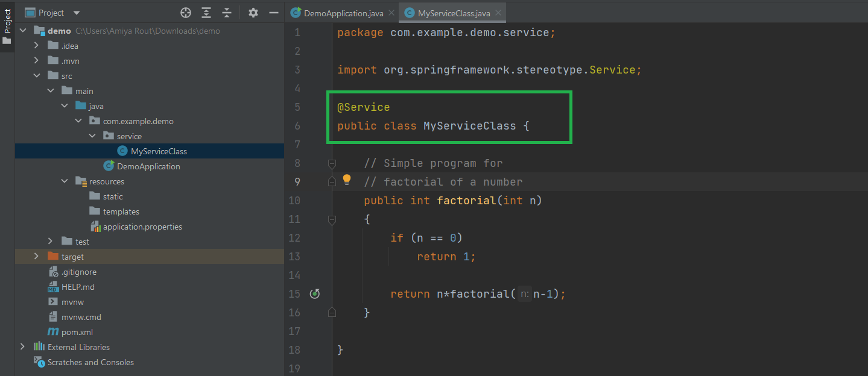The height and width of the screenshot is (376, 868).
Task: Click the MyServiceClass class name in editor
Action: 470,126
